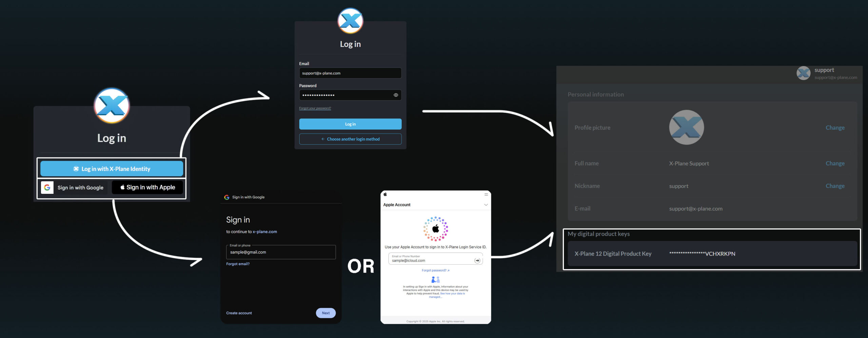
Task: Open the Forgot email? link
Action: click(238, 264)
